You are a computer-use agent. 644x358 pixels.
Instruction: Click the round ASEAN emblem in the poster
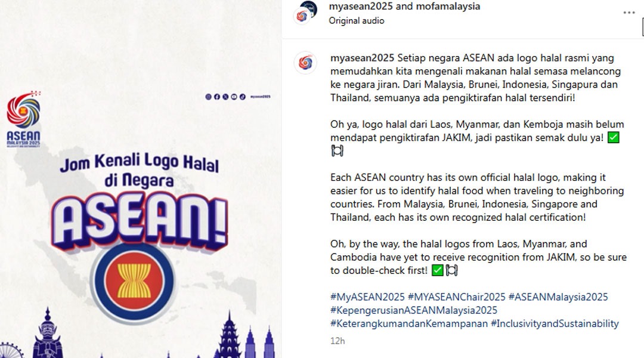(x=134, y=282)
